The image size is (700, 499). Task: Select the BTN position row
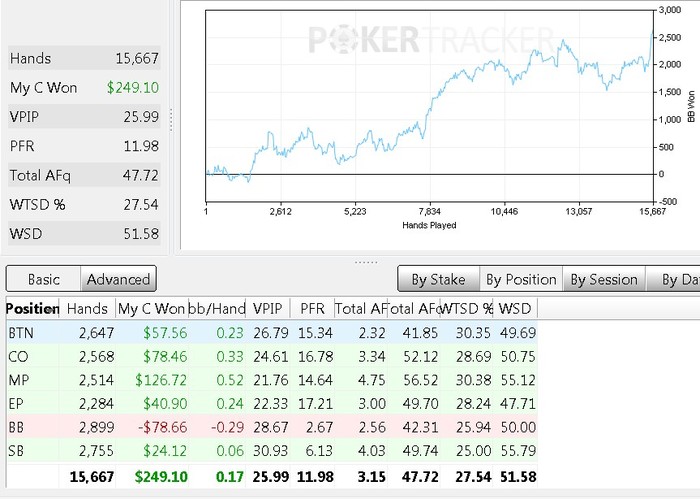pos(272,333)
